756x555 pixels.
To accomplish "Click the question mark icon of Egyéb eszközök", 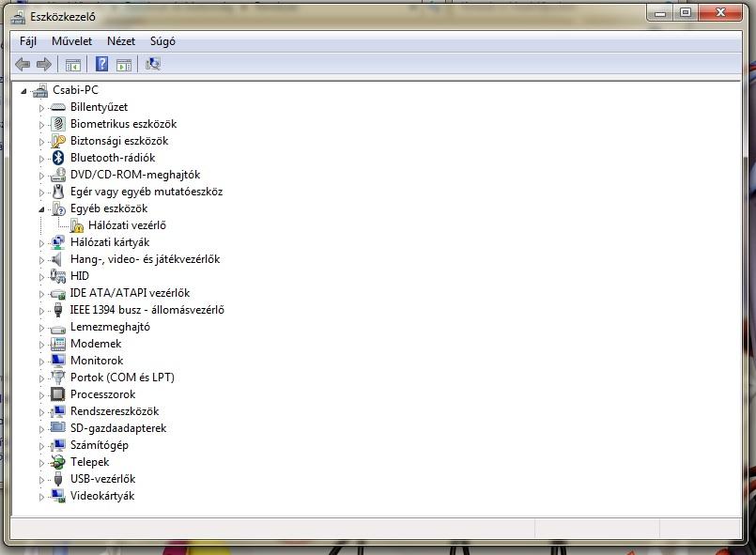I will [x=58, y=208].
